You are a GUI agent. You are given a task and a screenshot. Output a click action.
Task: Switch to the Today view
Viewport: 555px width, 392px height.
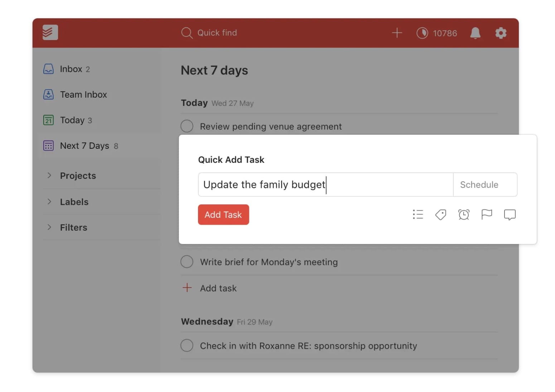(x=72, y=120)
